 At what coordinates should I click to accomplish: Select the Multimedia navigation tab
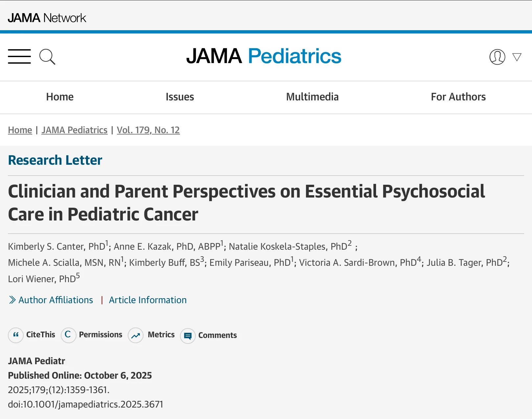[x=312, y=97]
